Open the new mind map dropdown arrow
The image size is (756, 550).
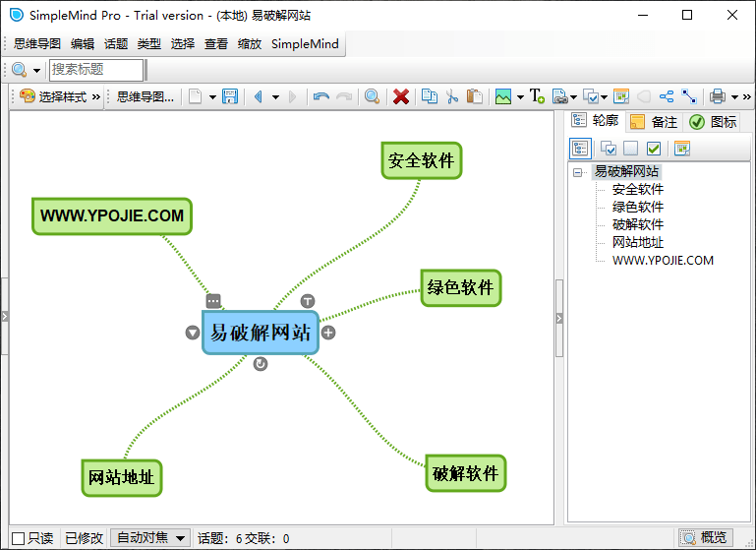pyautogui.click(x=212, y=97)
